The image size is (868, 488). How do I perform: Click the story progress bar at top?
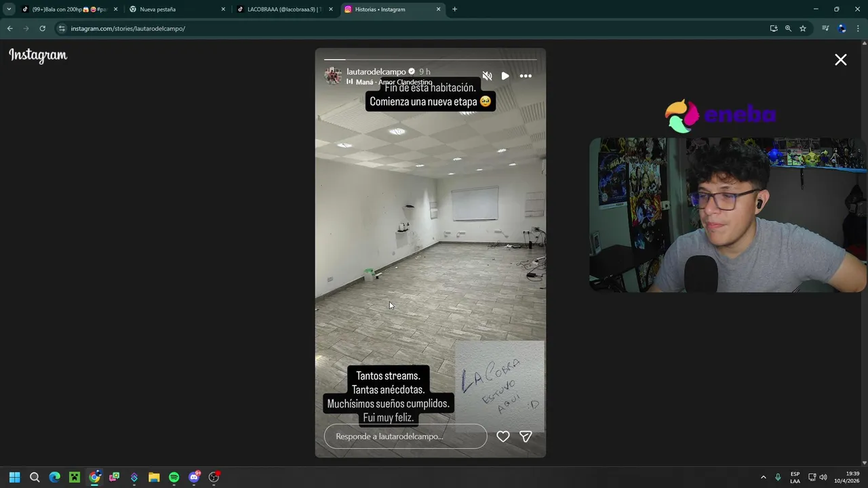pos(431,60)
